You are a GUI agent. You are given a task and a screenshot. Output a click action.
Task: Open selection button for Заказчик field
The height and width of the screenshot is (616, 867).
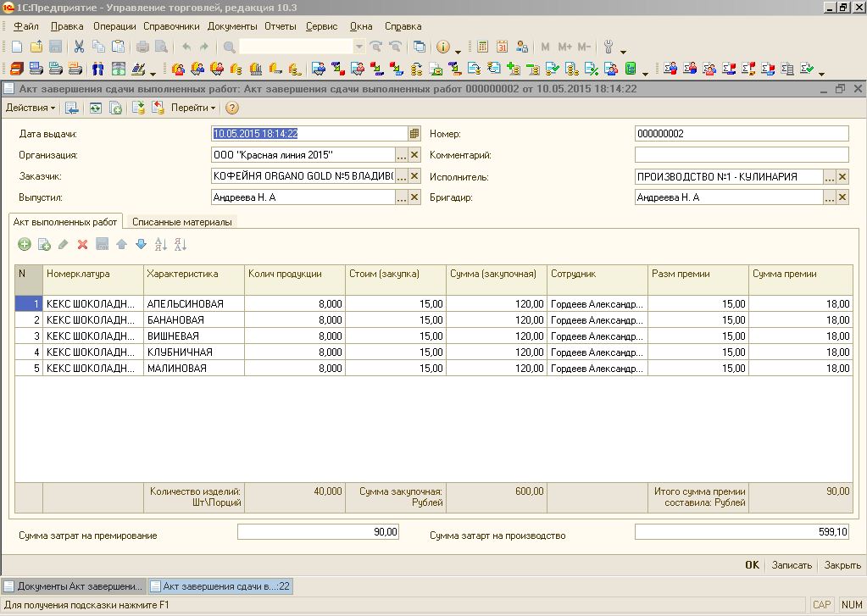click(x=402, y=176)
